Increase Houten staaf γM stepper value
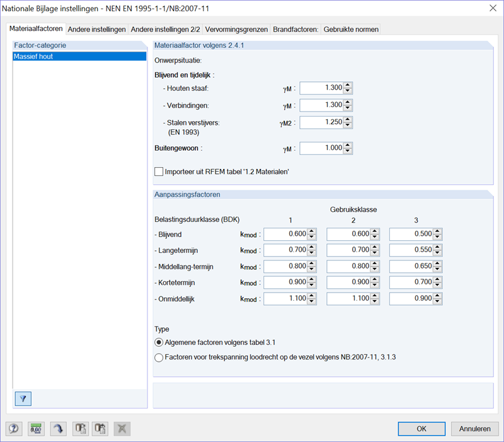This screenshot has width=504, height=442. [x=348, y=85]
